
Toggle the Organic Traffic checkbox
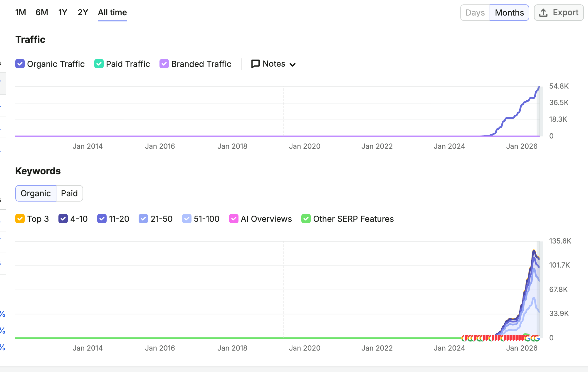click(20, 64)
